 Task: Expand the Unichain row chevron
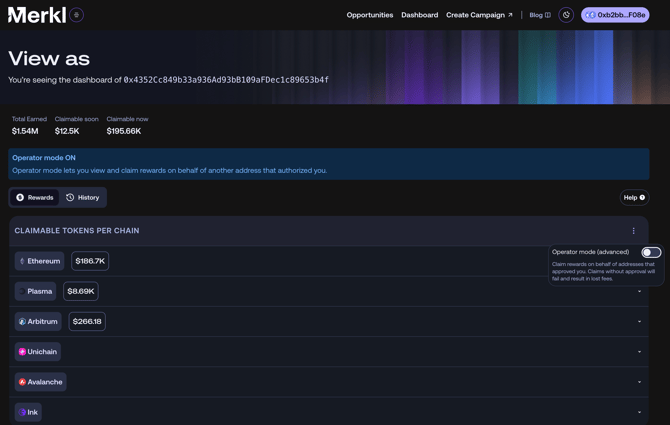639,352
